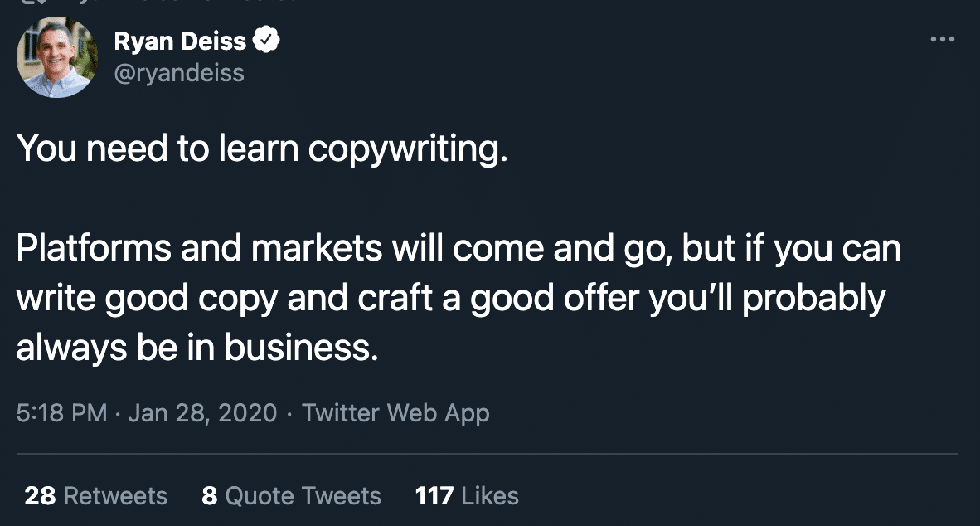
Task: Click the 5:18 PM timestamp
Action: tap(62, 413)
